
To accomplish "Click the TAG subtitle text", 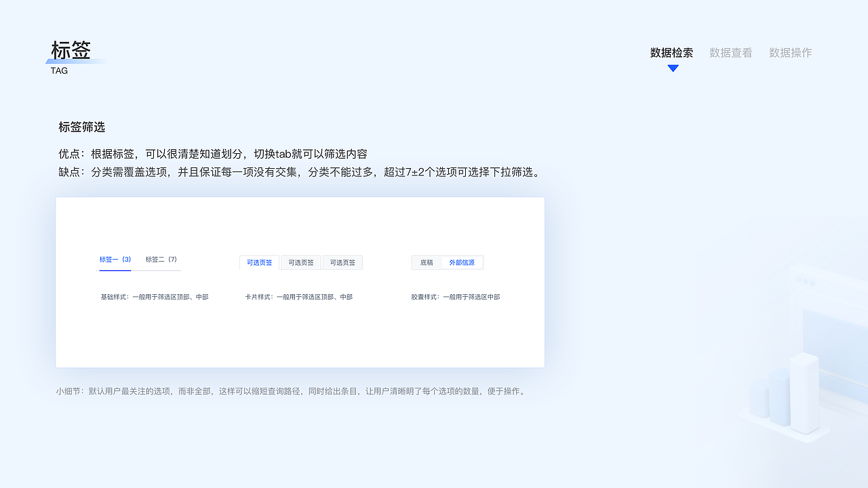I will pos(59,70).
